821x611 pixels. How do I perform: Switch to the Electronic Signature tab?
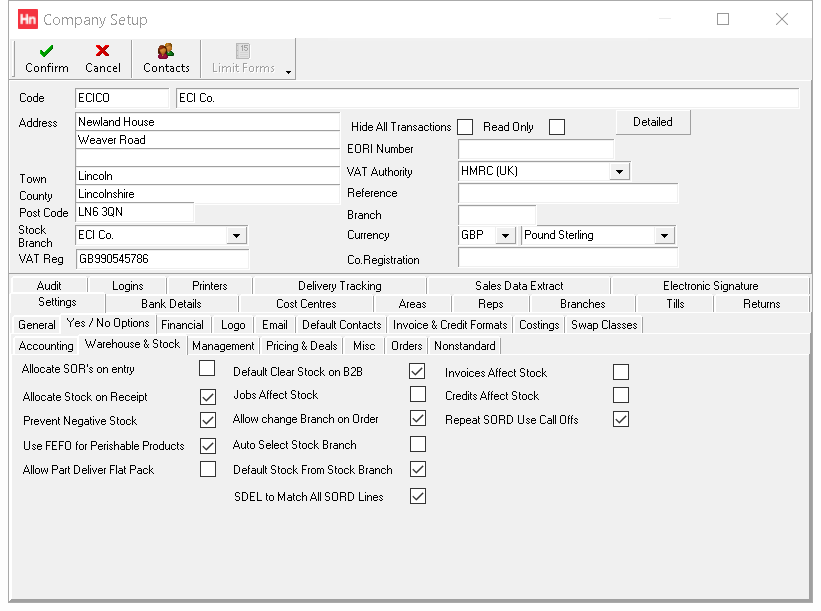(711, 286)
